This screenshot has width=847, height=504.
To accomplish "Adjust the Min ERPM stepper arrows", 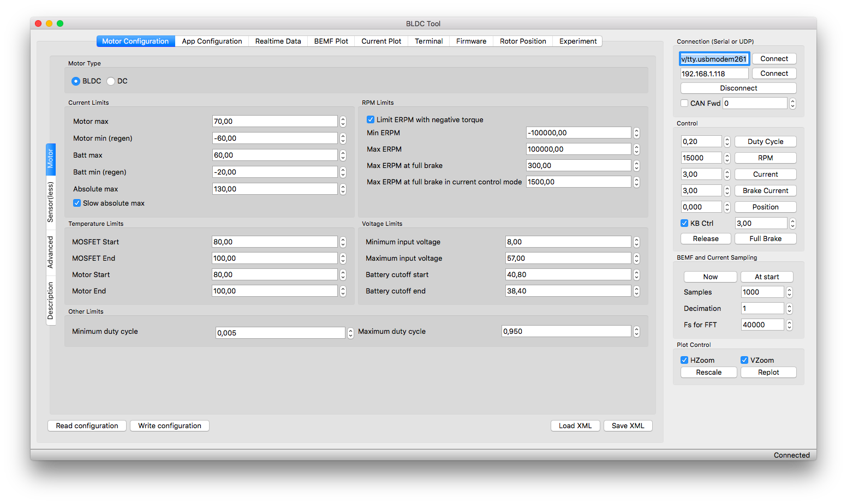I will coord(636,133).
